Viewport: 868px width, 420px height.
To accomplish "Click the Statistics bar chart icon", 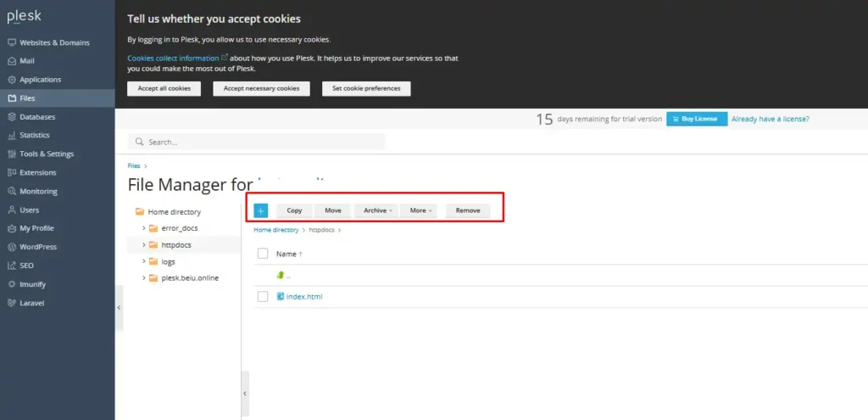I will tap(12, 135).
